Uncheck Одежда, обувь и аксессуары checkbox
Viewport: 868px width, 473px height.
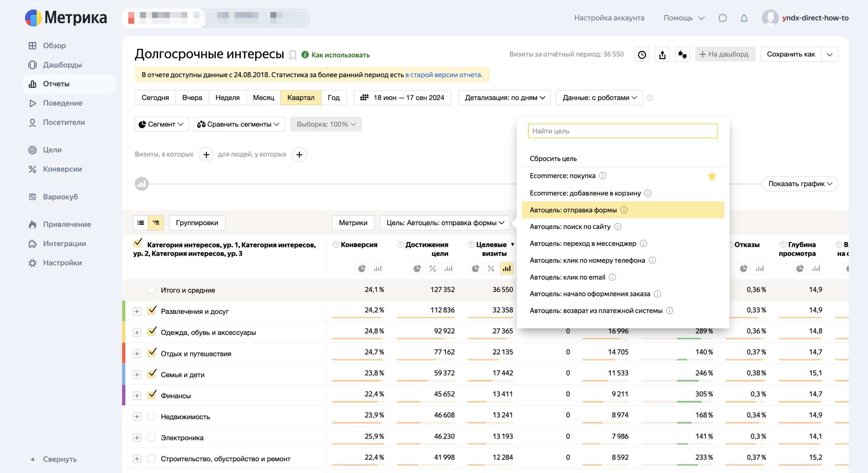coord(152,332)
